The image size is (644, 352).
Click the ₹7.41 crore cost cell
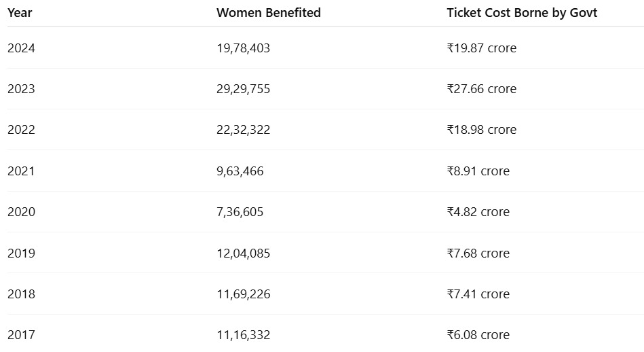pyautogui.click(x=478, y=294)
